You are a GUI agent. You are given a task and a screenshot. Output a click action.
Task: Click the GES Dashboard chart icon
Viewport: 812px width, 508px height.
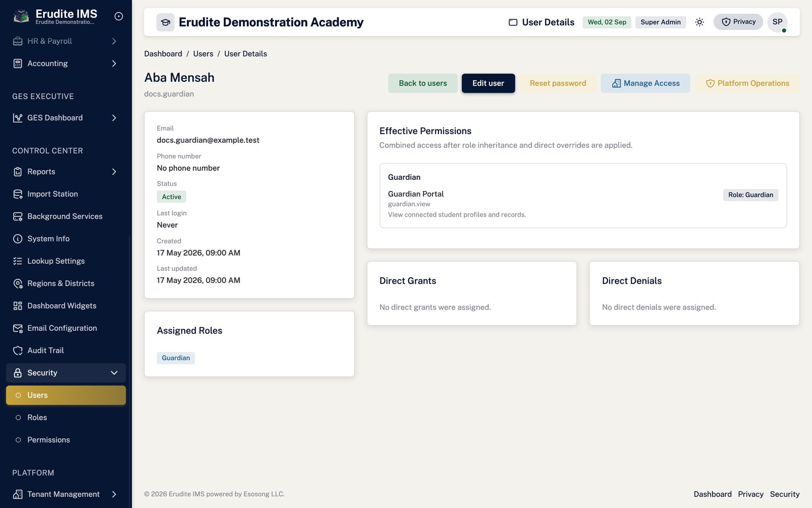click(x=18, y=118)
